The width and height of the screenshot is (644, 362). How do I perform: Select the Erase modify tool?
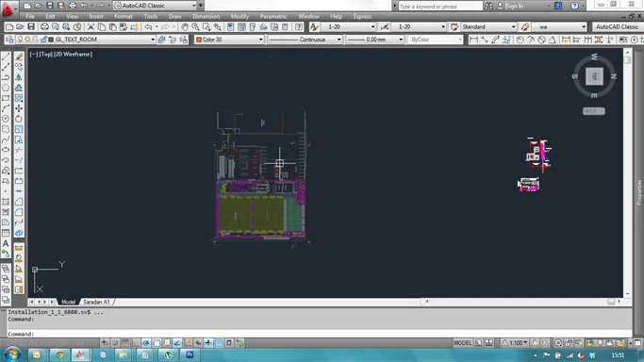click(x=19, y=57)
